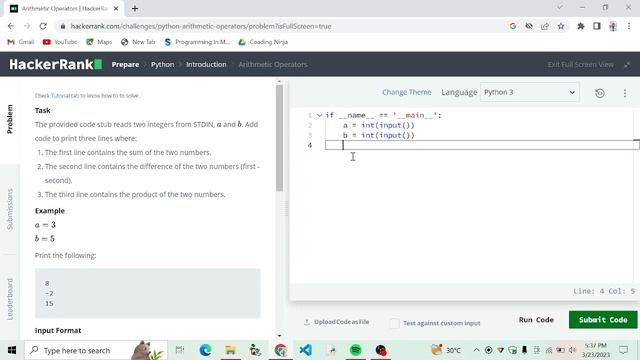Click Upload Code as File
The image size is (640, 360).
click(x=337, y=322)
